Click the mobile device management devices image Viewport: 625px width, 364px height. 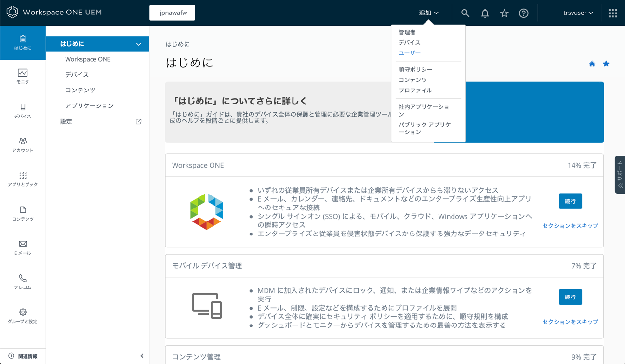207,306
